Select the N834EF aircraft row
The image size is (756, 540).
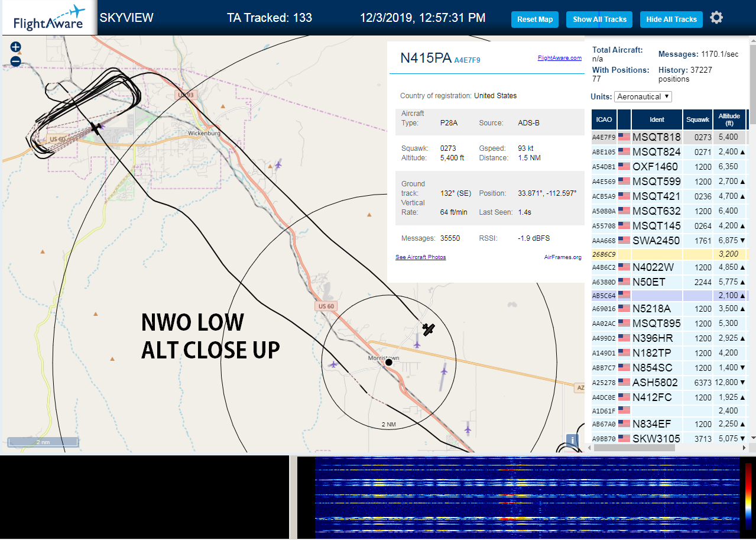click(670, 424)
